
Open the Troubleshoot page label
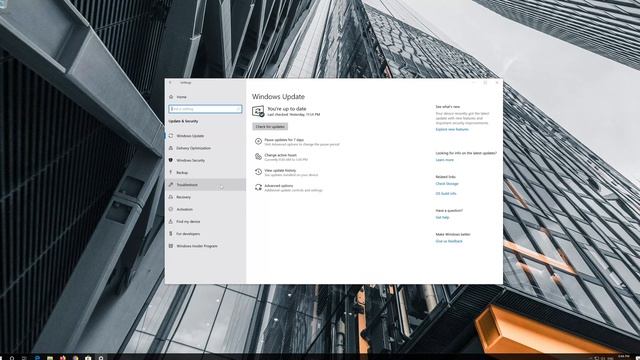tap(187, 185)
